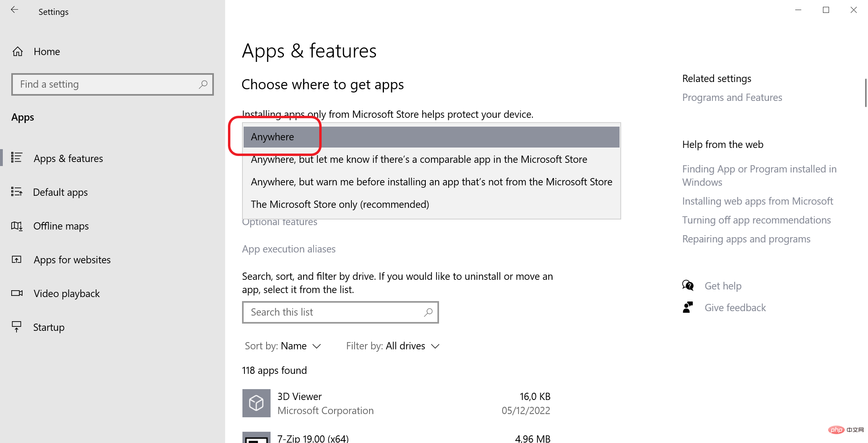
Task: Click the Apps for websites sidebar icon
Action: [17, 259]
